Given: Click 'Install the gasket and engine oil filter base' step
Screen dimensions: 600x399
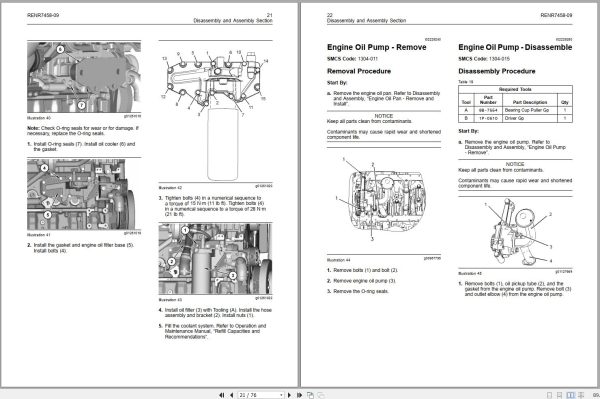Looking at the screenshot, I should (x=80, y=248).
